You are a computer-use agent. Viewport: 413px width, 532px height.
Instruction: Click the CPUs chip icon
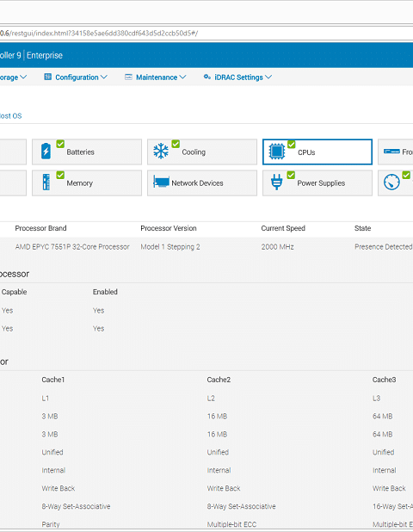pos(277,152)
